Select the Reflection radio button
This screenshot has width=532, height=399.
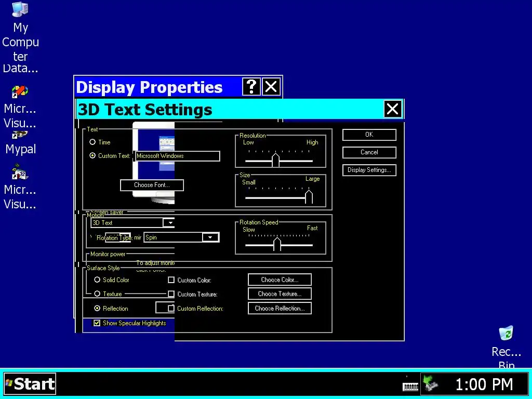[97, 309]
